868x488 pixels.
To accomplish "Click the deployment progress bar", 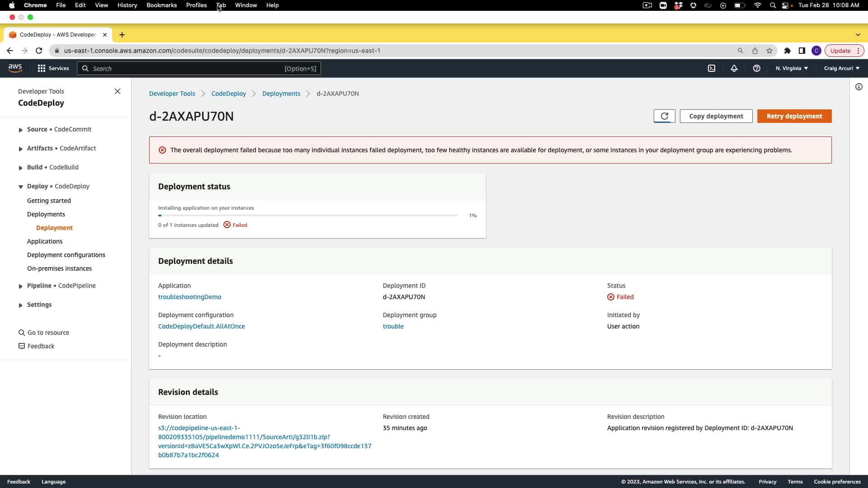I will 307,216.
